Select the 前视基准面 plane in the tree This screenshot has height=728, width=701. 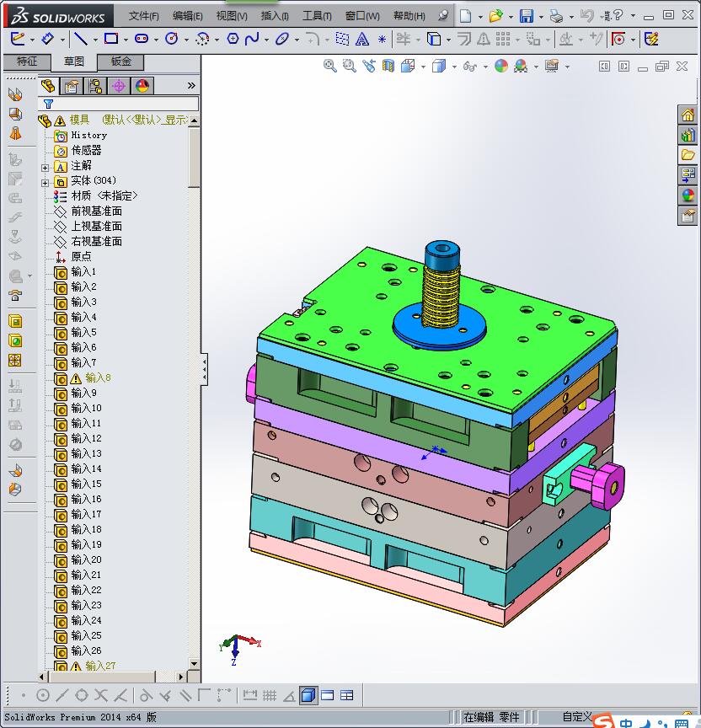[x=97, y=211]
